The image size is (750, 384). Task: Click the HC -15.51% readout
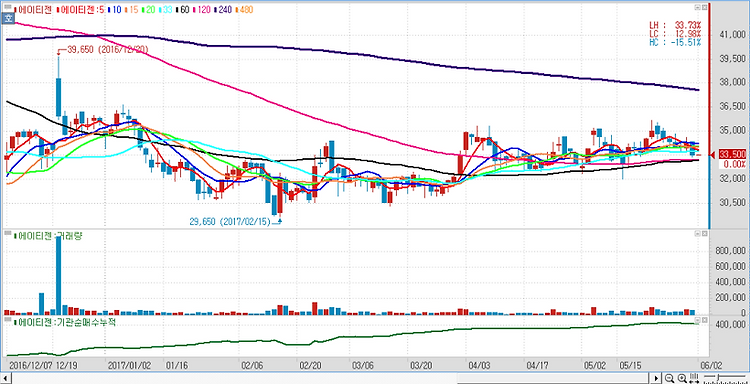pos(675,43)
